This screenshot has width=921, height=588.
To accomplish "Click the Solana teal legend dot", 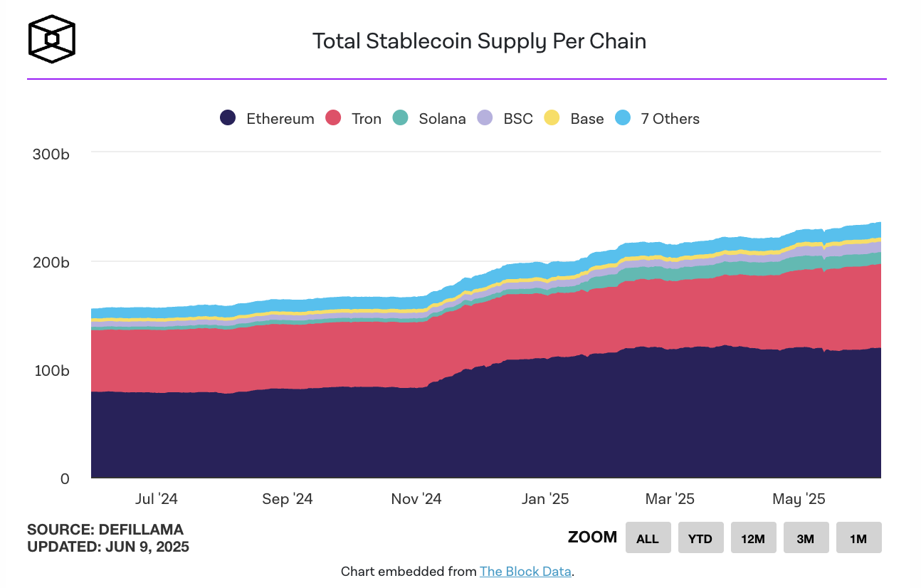I will click(401, 119).
